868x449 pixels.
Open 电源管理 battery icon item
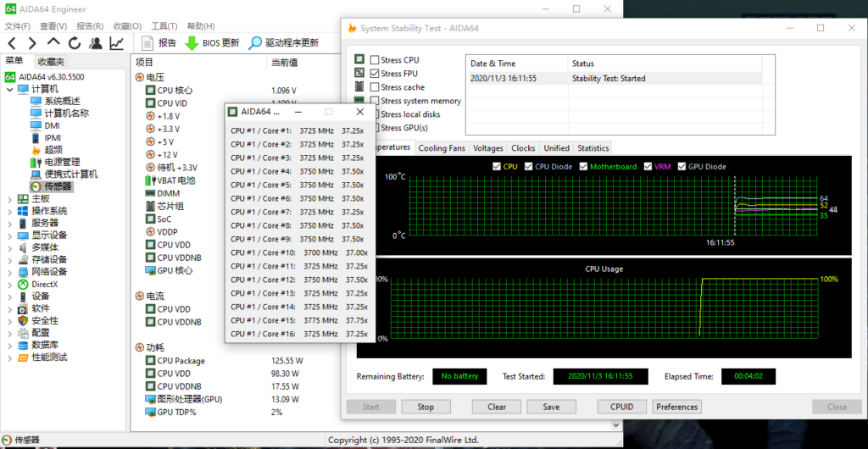click(55, 162)
